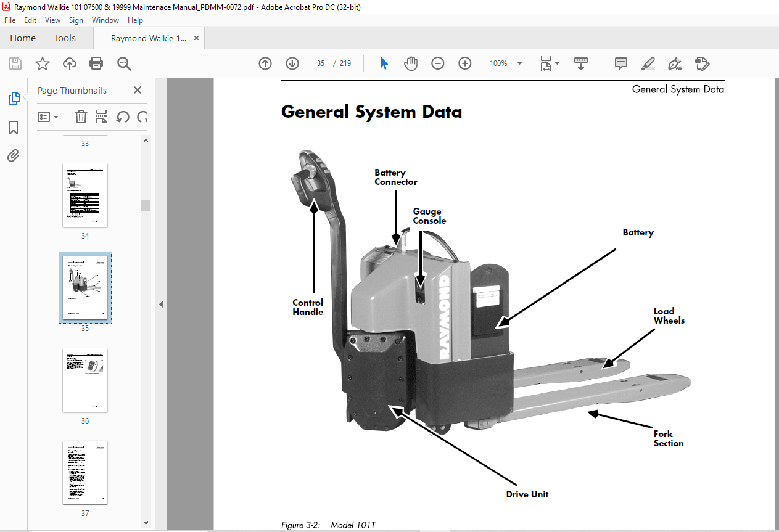Click the 'Control Handle' label
779x532 pixels.
[308, 307]
